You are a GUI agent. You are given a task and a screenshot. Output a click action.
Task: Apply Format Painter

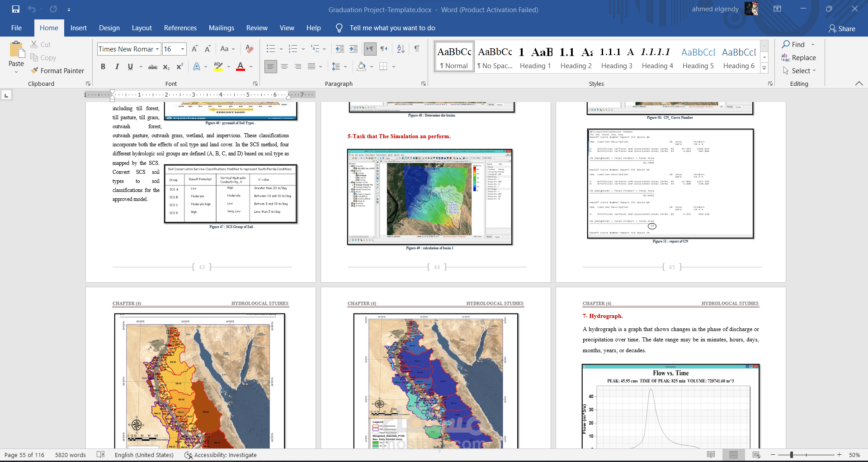click(57, 71)
